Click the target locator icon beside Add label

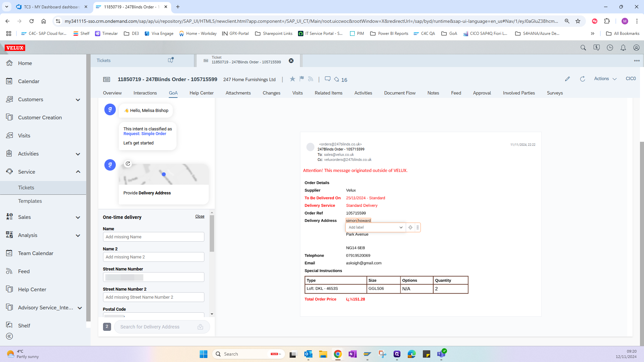pyautogui.click(x=410, y=227)
